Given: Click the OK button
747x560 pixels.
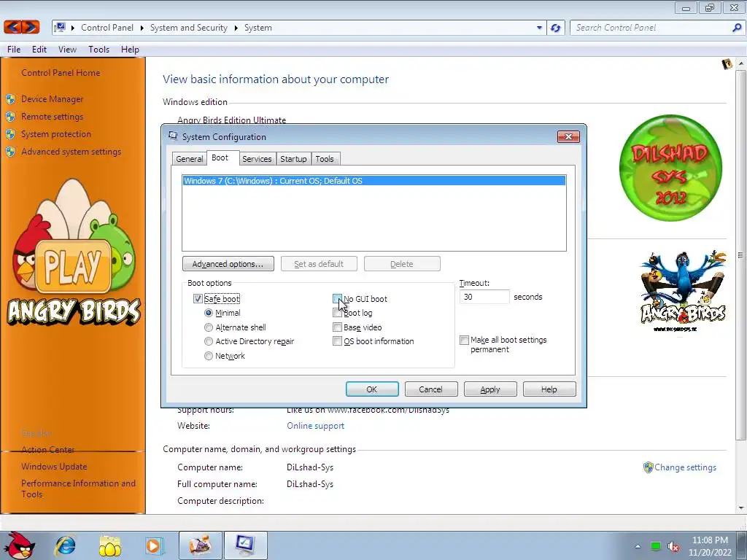Looking at the screenshot, I should (372, 389).
